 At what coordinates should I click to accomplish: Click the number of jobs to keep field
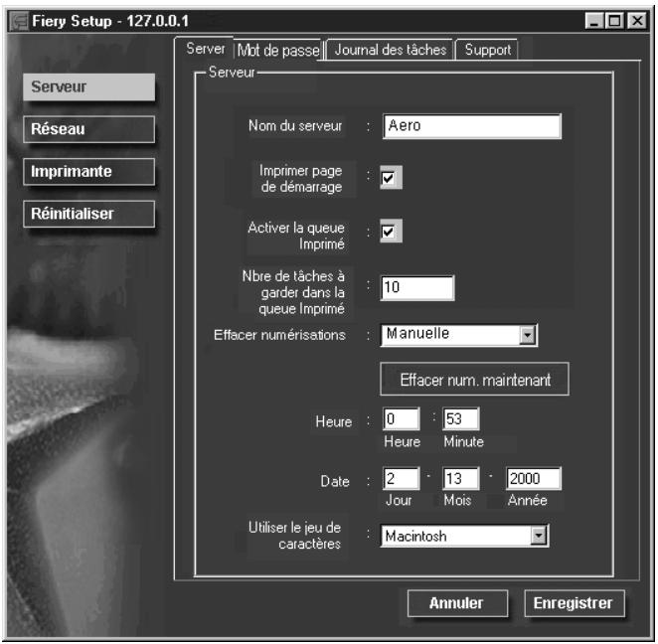(x=417, y=288)
